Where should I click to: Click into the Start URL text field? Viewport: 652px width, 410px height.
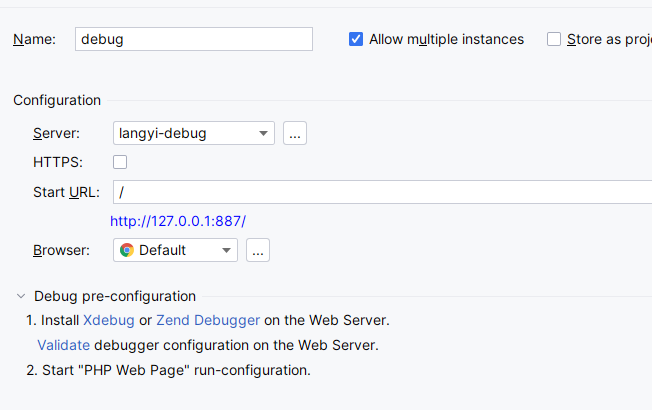pos(380,192)
